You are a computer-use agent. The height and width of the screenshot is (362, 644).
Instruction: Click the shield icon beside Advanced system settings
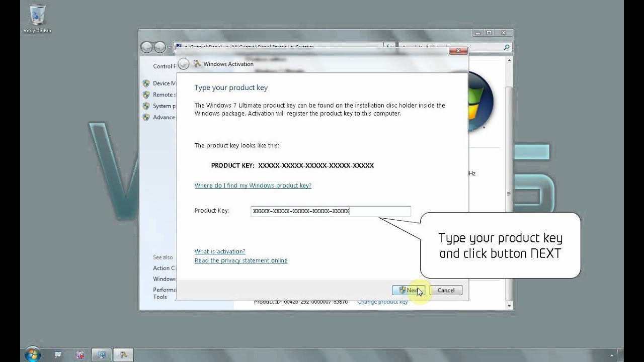[x=146, y=117]
